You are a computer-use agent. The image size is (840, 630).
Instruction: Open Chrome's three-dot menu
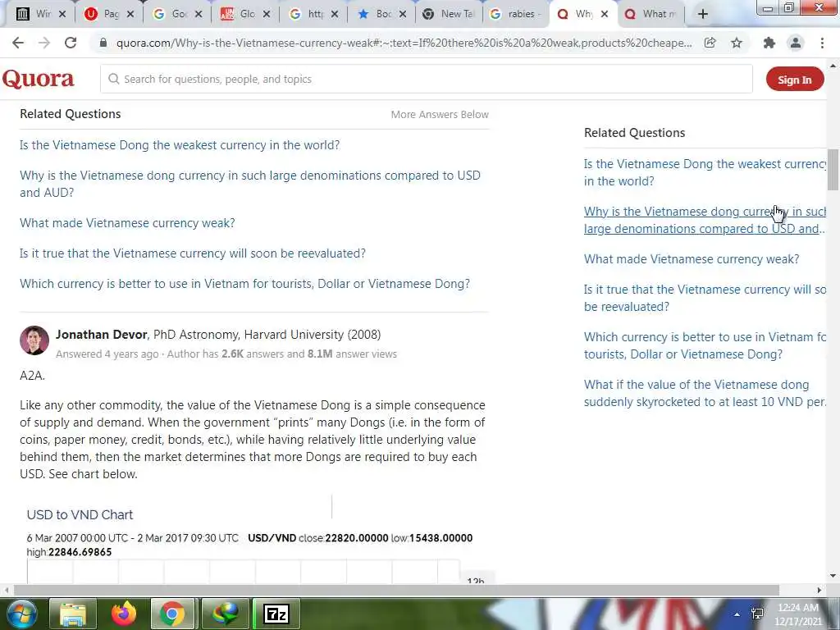pos(822,43)
